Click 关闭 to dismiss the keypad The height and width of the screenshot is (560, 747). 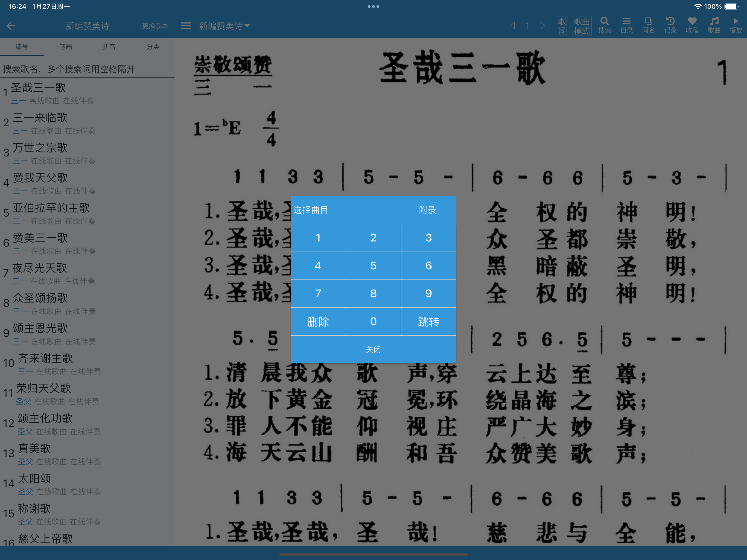click(373, 349)
